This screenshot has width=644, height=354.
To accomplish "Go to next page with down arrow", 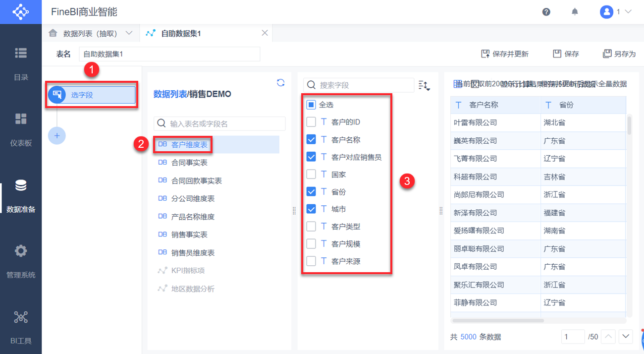I will tap(626, 337).
